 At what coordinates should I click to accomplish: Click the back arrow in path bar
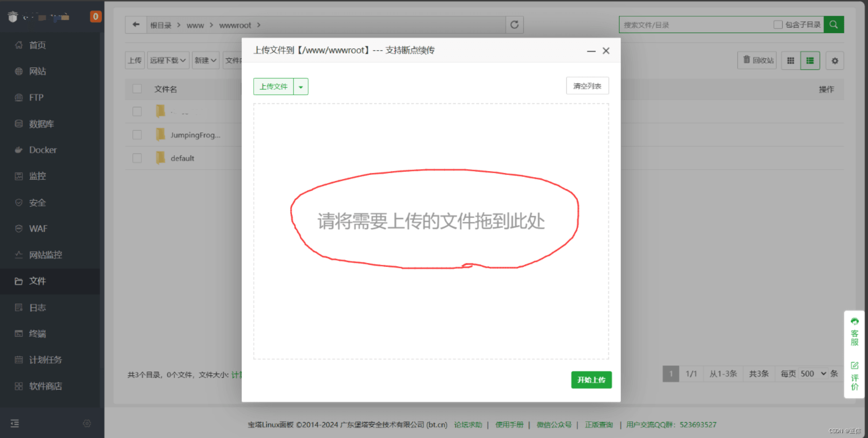click(x=136, y=25)
